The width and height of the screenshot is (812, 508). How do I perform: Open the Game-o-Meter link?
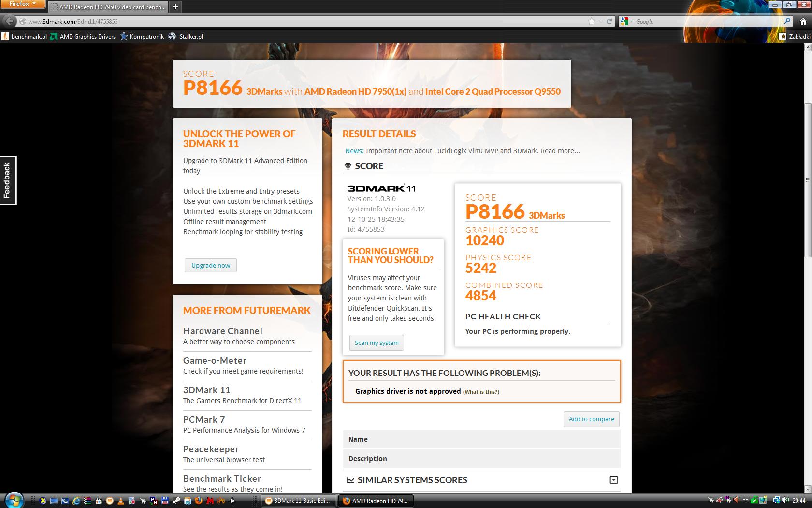tap(215, 360)
